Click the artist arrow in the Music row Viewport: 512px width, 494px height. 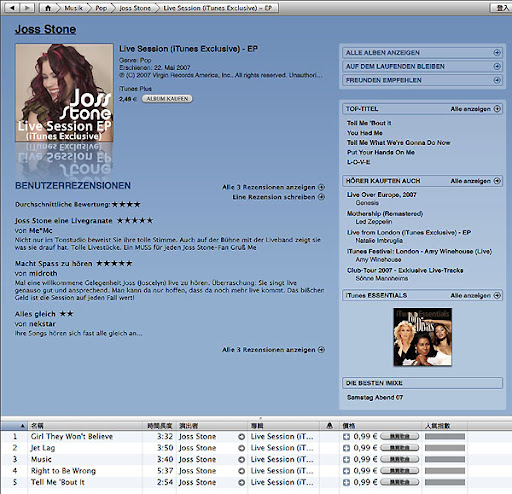241,460
